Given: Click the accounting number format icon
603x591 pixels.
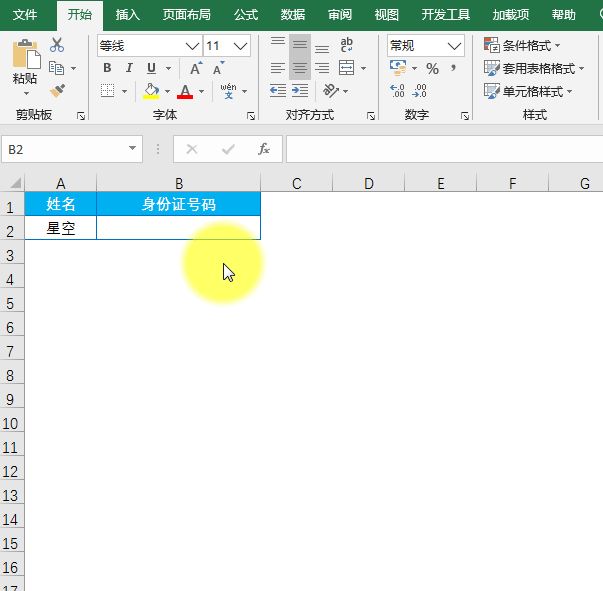Looking at the screenshot, I should [398, 68].
